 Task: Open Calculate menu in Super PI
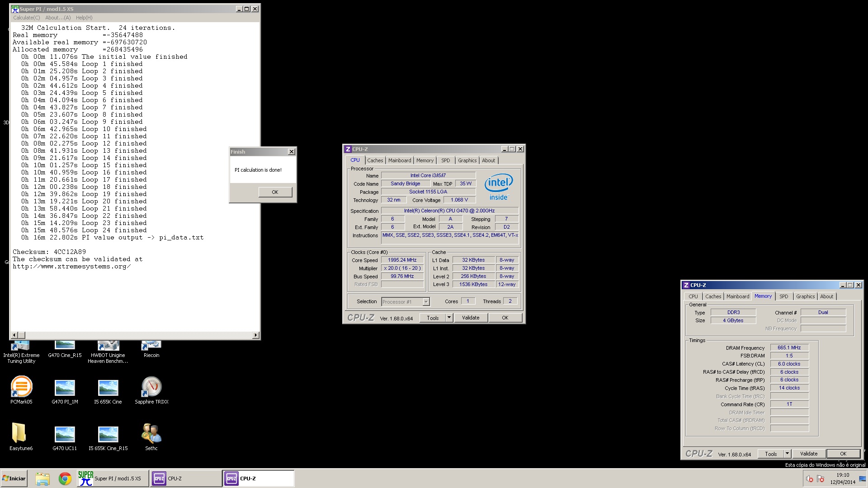pos(26,18)
